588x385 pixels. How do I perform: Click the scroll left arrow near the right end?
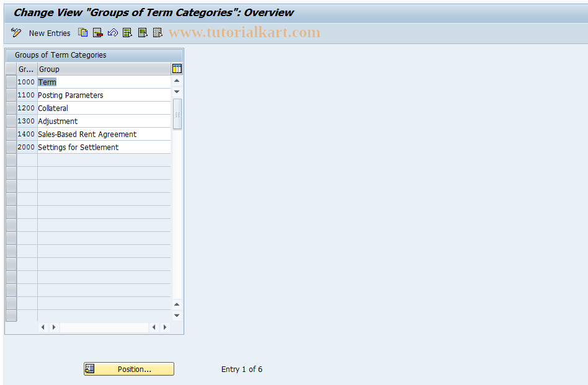click(154, 327)
